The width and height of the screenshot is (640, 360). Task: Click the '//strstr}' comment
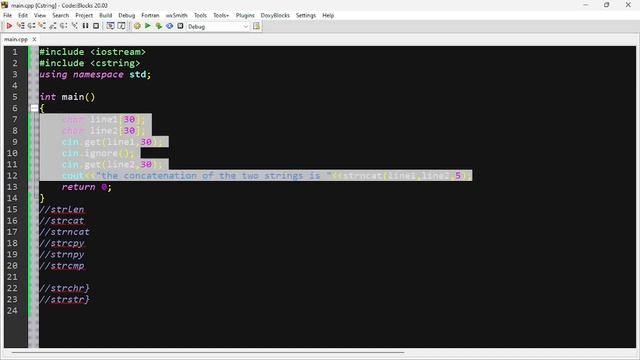click(x=64, y=300)
